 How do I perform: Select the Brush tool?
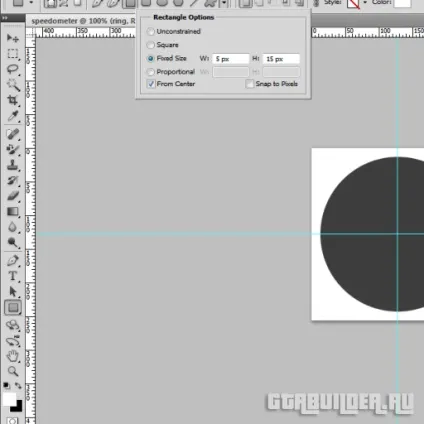coord(13,149)
